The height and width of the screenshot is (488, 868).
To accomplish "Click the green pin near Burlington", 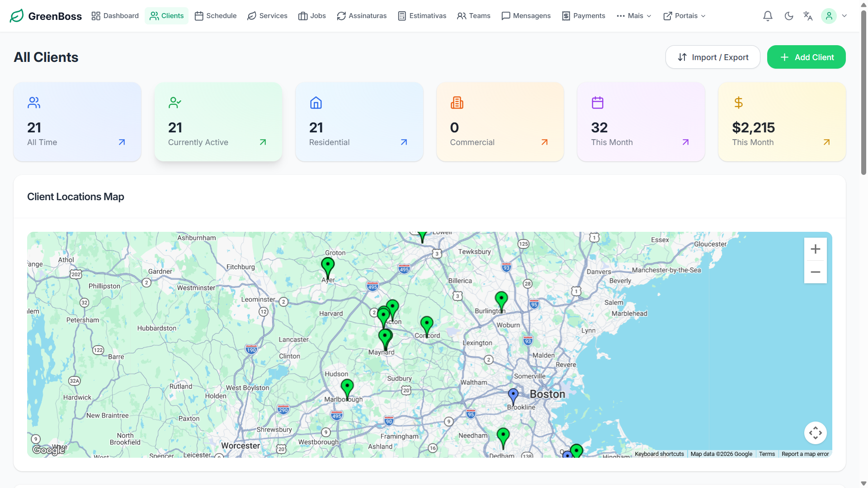I will point(501,299).
